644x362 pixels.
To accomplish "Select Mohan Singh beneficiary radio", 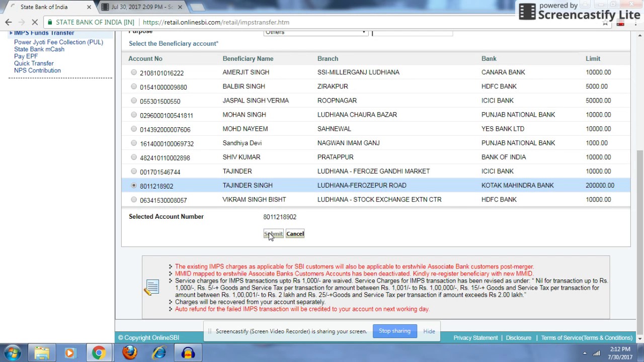I will pyautogui.click(x=134, y=115).
